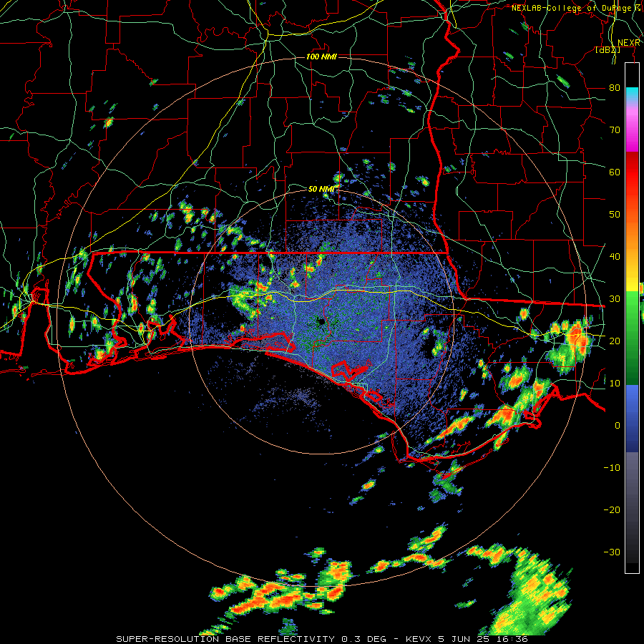Click the '5 JUN 25' date in caption
644x644 pixels.
465,639
